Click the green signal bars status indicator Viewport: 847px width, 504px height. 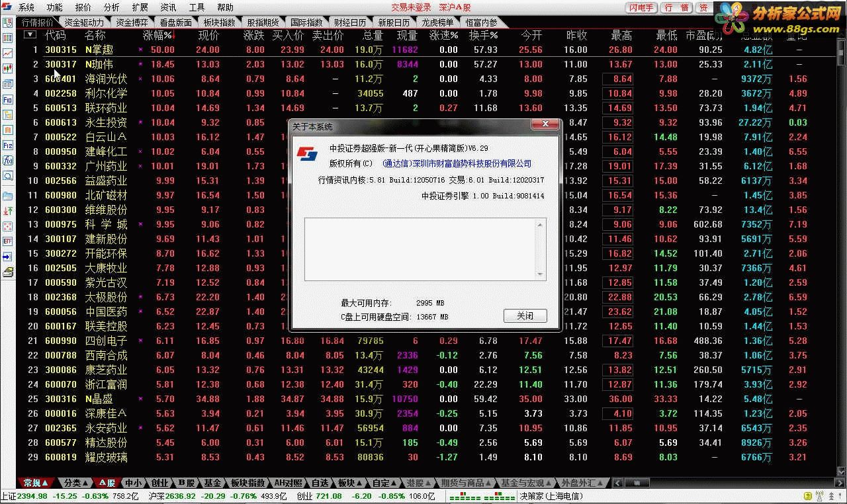[x=481, y=497]
